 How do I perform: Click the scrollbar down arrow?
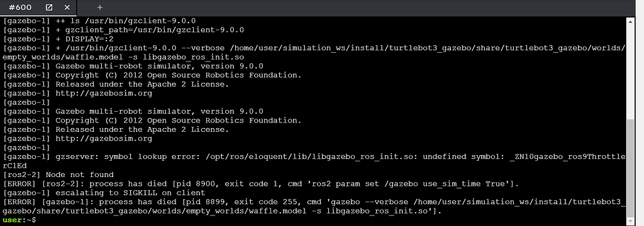click(631, 221)
